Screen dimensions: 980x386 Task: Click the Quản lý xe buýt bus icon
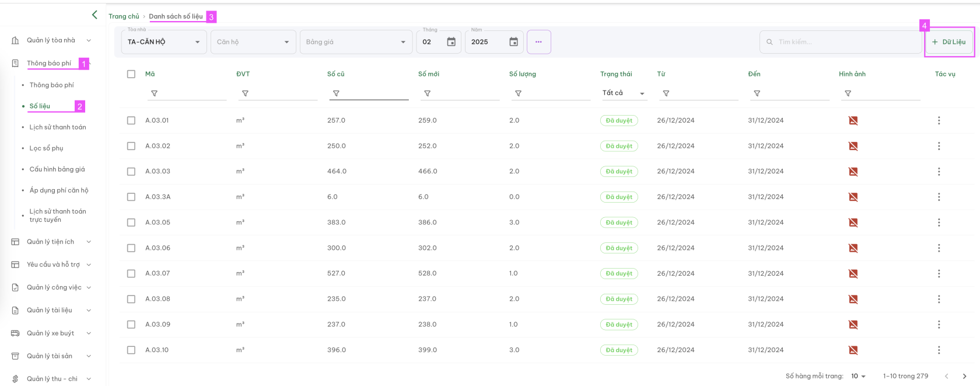coord(15,333)
